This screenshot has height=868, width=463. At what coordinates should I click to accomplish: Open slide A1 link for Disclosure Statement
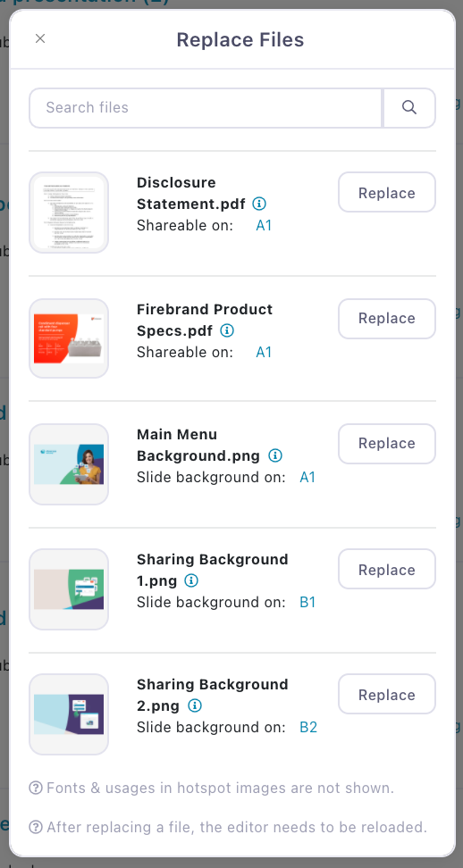(x=264, y=226)
